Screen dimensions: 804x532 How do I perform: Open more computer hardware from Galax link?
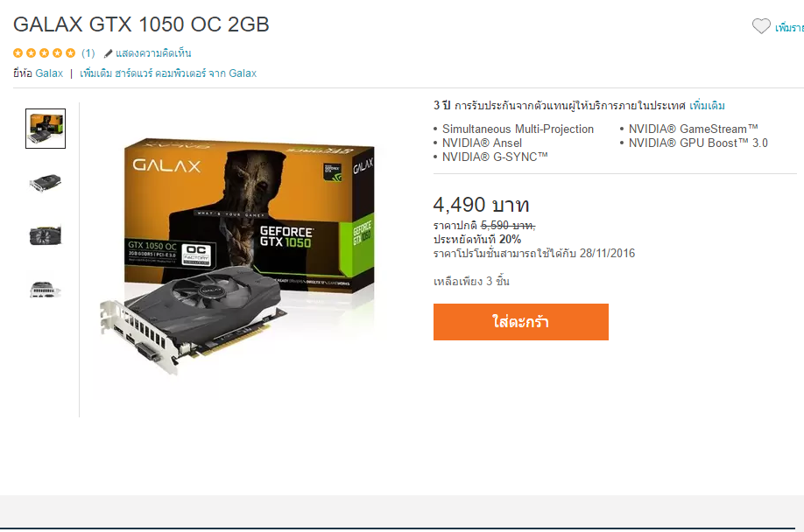pyautogui.click(x=168, y=73)
